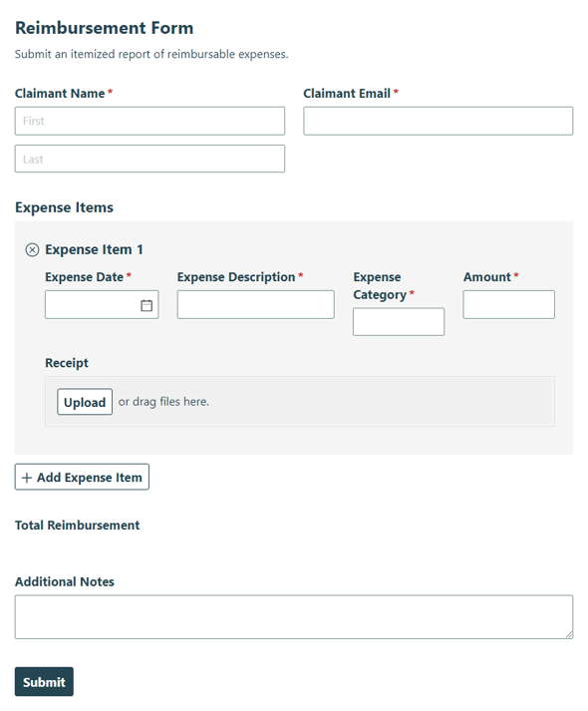The image size is (588, 711).
Task: Click the Last name input field
Action: 149,159
